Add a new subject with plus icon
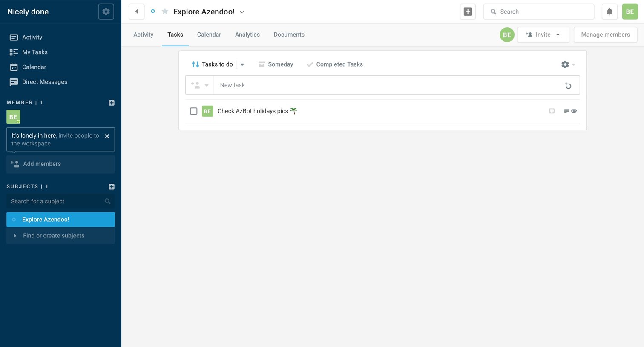Screen dimensions: 644x347 tap(112, 187)
